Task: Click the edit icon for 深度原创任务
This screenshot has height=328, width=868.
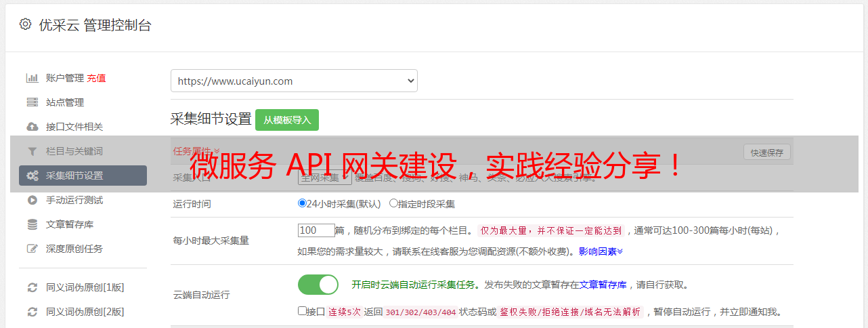Action: pyautogui.click(x=32, y=249)
